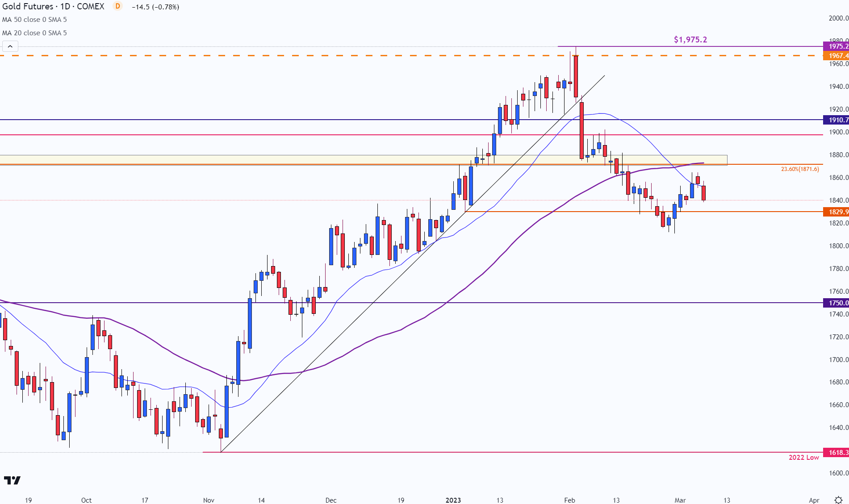
Task: Click the -14.5 (-0.78%) price change value
Action: (155, 7)
